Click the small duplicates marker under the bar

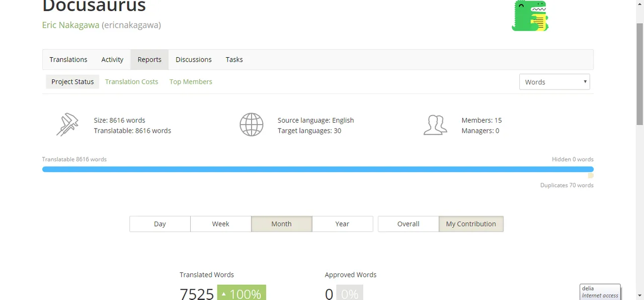pos(591,176)
